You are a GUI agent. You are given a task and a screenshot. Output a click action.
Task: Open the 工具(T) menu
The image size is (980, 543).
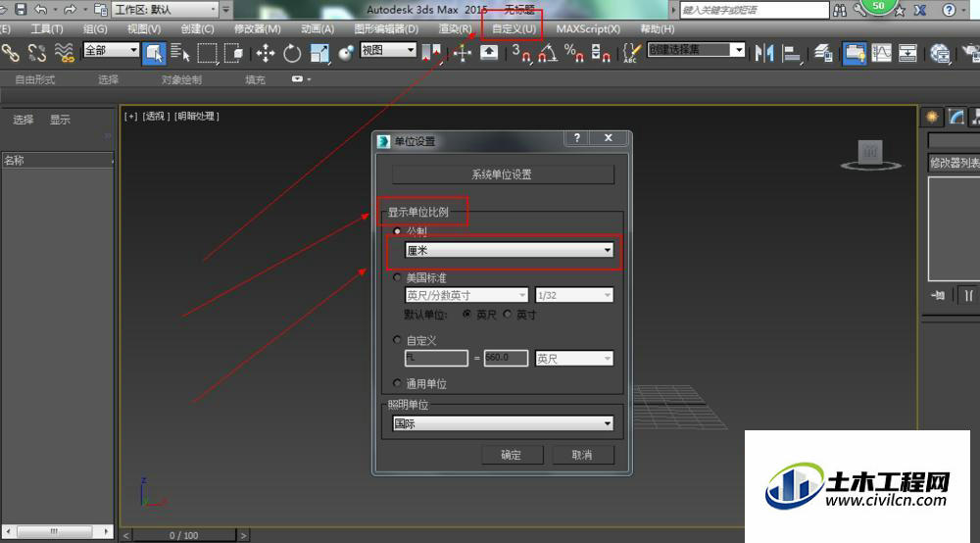click(x=47, y=28)
